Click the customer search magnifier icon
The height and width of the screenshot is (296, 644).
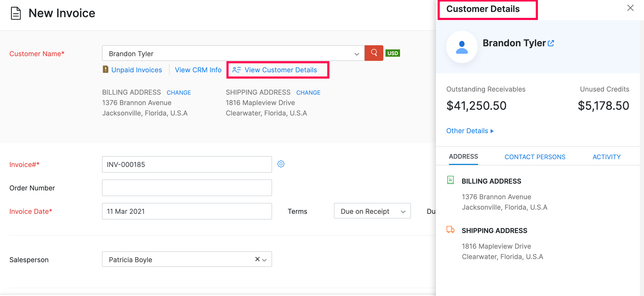pos(374,53)
